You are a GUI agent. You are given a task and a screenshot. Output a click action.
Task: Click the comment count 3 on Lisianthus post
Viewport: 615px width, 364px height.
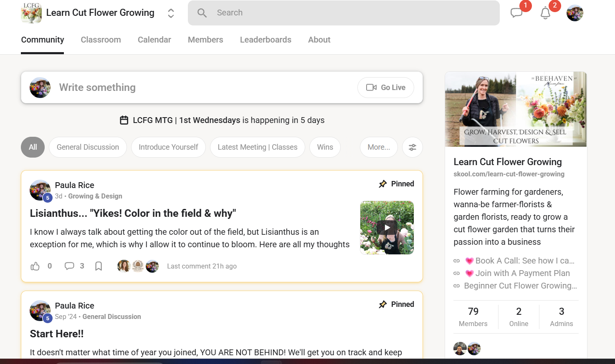point(82,266)
